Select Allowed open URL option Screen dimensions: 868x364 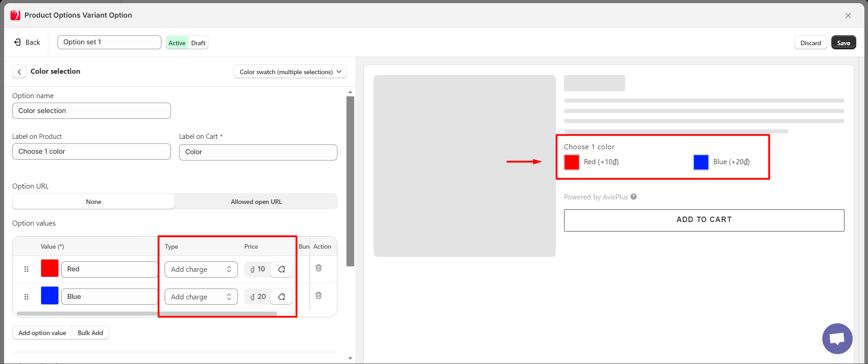coord(256,202)
